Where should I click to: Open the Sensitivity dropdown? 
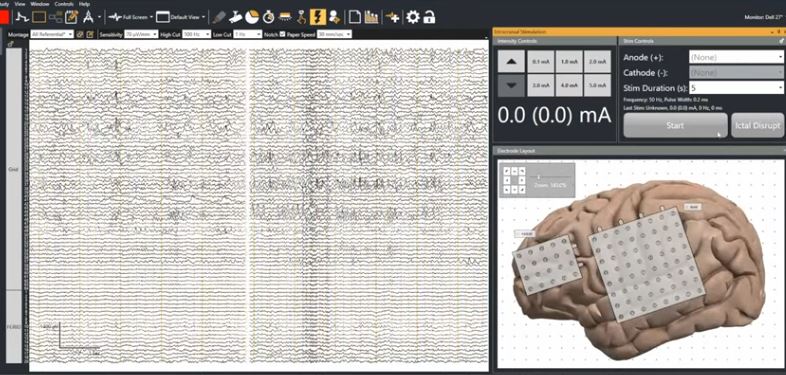click(x=141, y=34)
